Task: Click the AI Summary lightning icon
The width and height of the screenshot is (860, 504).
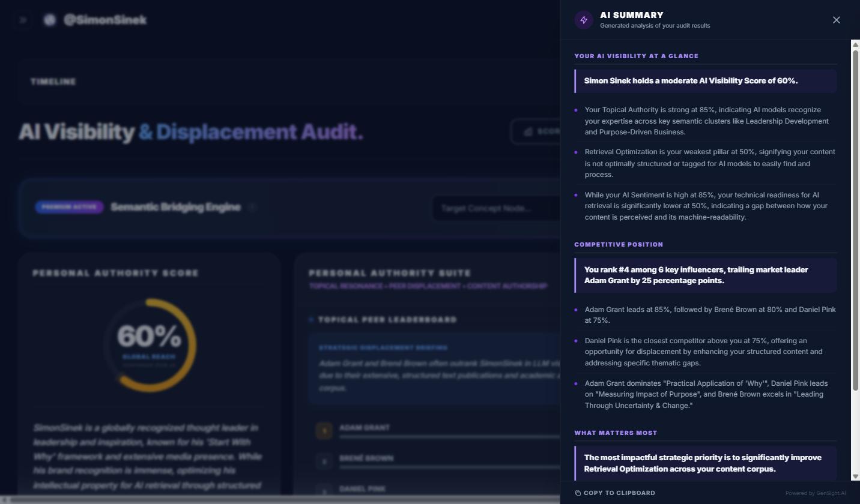Action: (x=583, y=20)
